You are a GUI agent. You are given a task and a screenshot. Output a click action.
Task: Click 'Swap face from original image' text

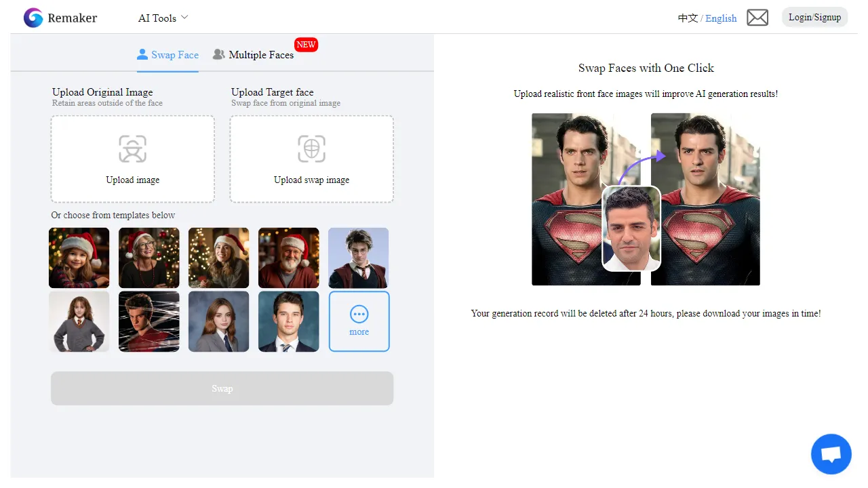pyautogui.click(x=285, y=103)
